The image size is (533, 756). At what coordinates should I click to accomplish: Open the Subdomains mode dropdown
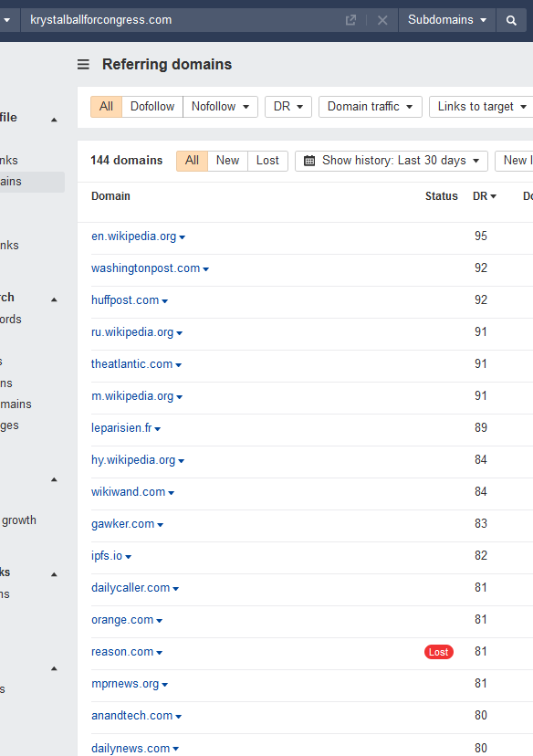pos(447,20)
